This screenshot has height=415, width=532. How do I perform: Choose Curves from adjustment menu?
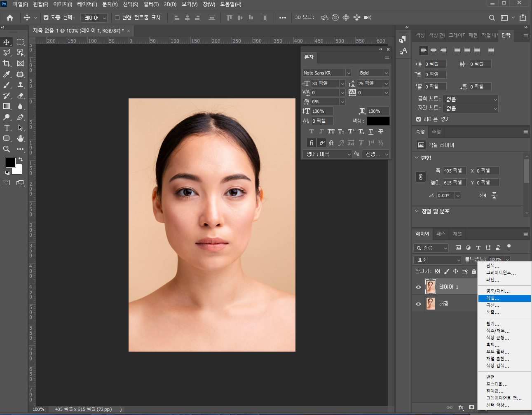tap(504, 305)
